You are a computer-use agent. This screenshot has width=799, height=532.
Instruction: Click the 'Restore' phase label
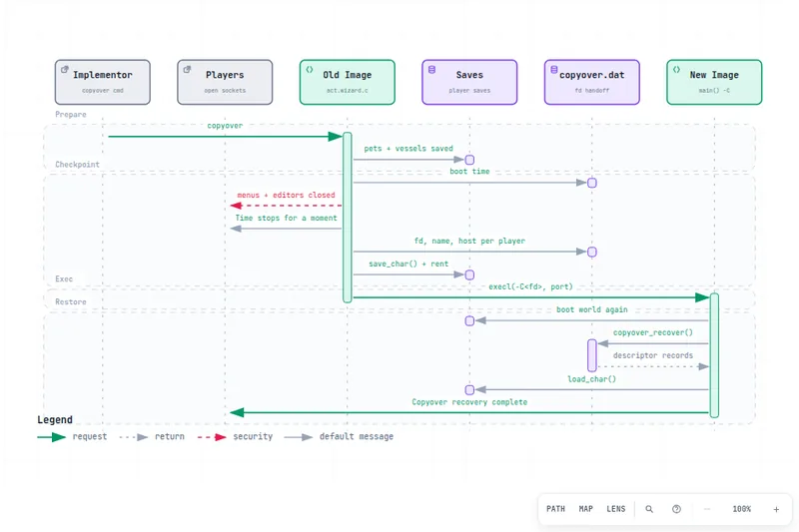71,301
